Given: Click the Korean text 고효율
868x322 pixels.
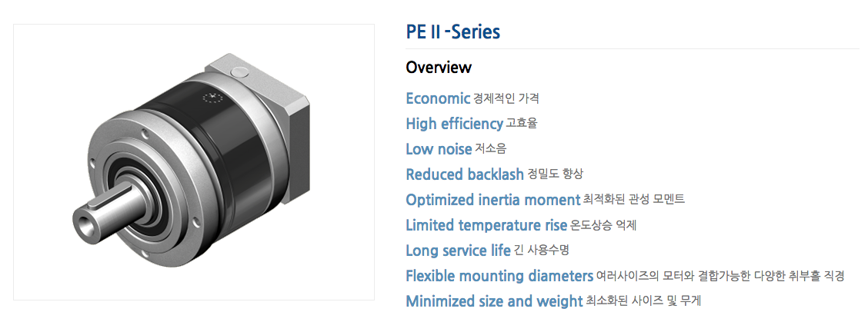Looking at the screenshot, I should click(521, 124).
